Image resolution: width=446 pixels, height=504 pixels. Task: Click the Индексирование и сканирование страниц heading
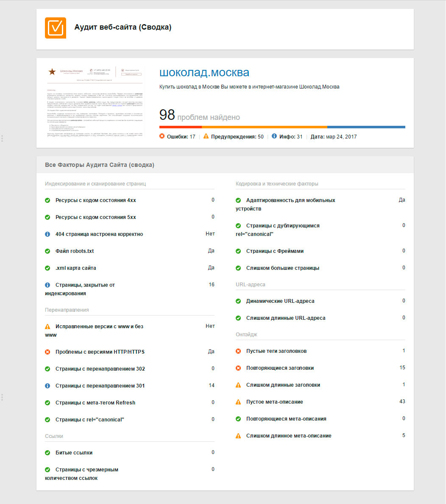pyautogui.click(x=95, y=184)
